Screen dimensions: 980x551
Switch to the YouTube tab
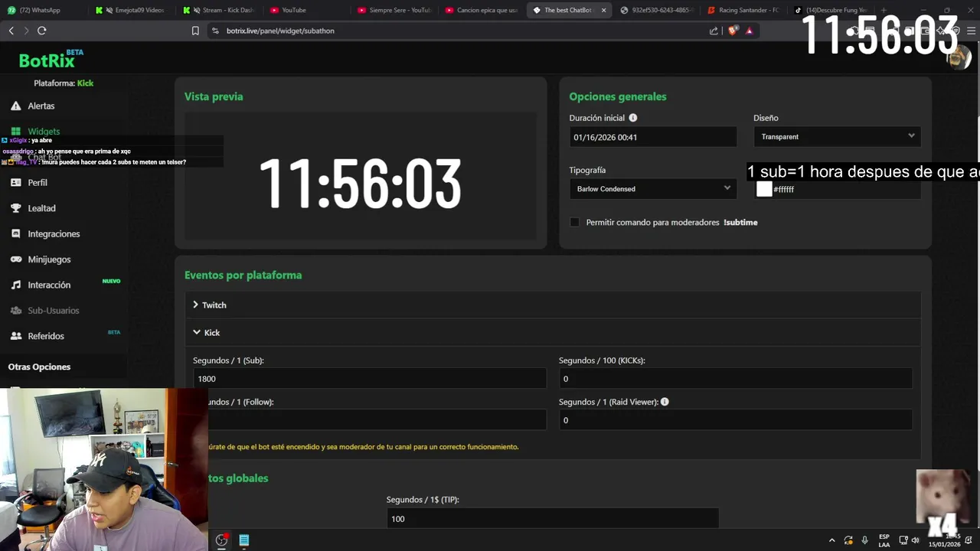click(x=308, y=10)
